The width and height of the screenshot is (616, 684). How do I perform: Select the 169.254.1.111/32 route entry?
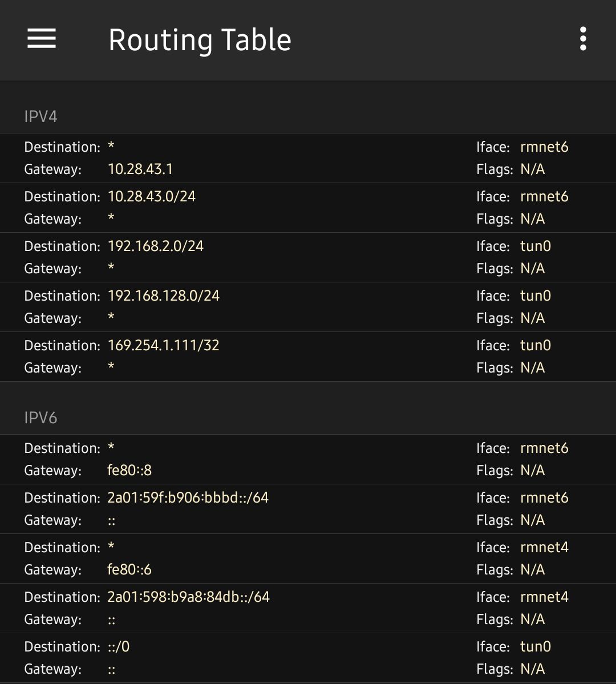click(x=308, y=357)
